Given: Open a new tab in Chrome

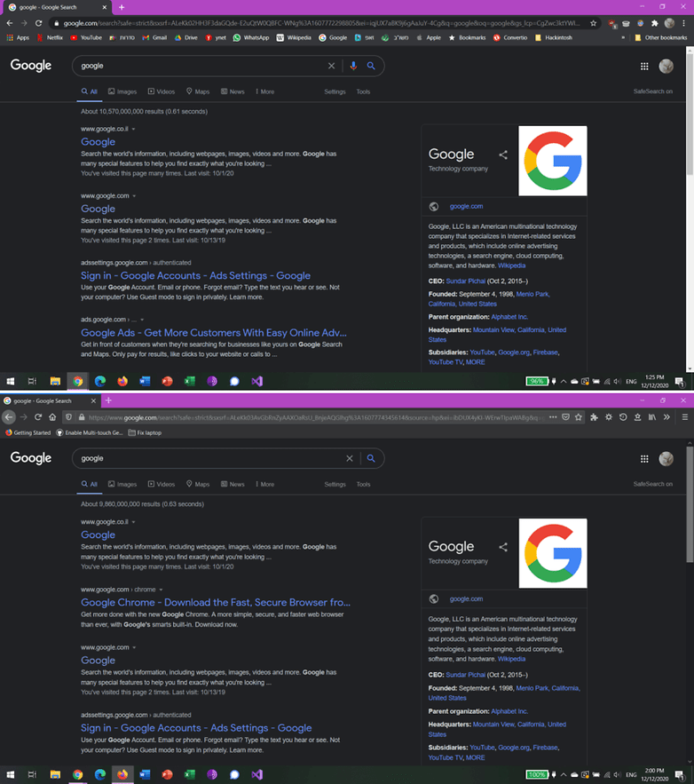Looking at the screenshot, I should coord(122,7).
